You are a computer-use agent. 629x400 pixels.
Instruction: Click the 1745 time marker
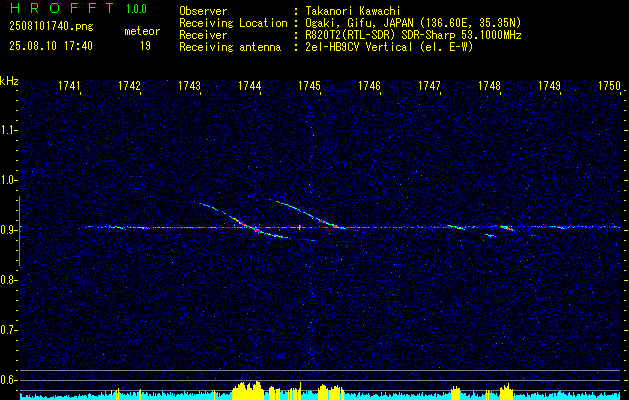(x=310, y=86)
